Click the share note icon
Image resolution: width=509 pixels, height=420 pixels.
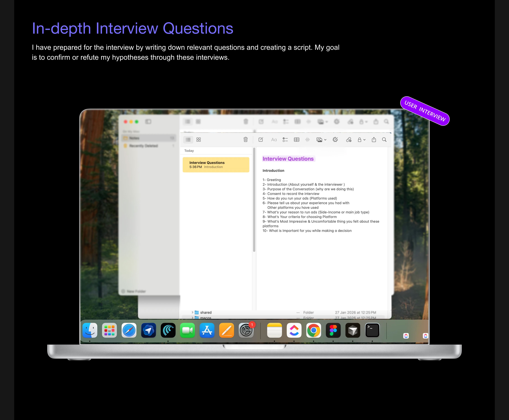pos(374,140)
